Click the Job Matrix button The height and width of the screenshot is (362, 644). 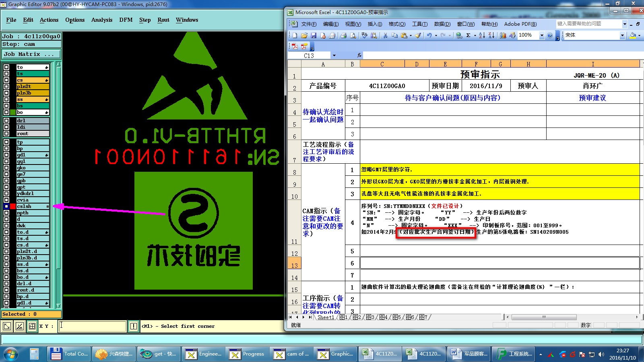click(31, 54)
